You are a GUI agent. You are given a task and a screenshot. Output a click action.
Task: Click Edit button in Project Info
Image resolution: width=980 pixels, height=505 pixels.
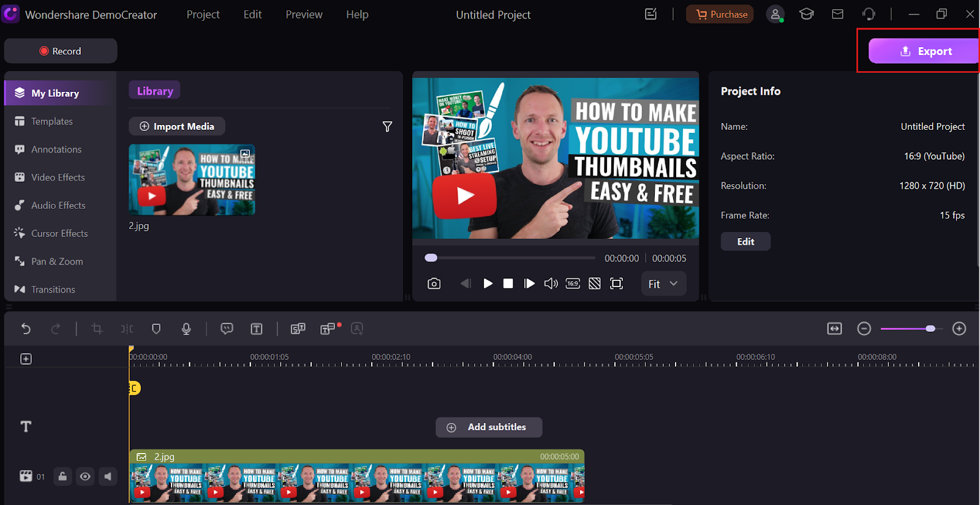(x=745, y=241)
